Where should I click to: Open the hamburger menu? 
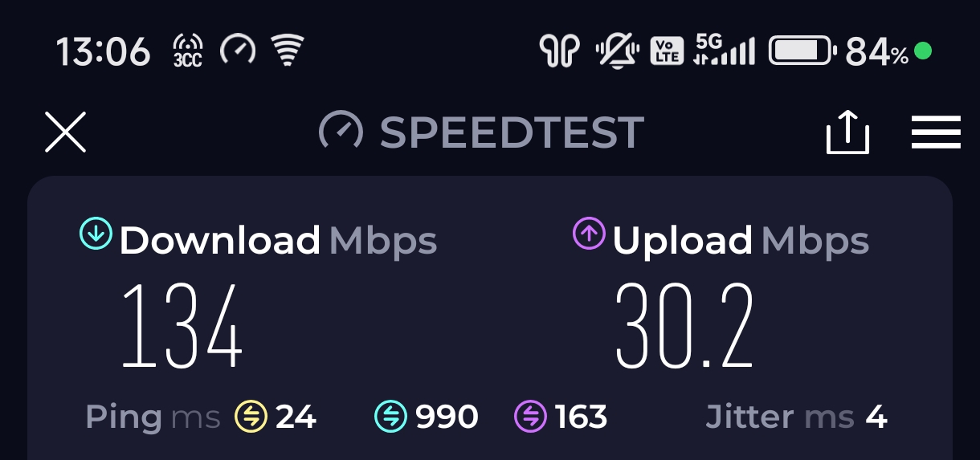click(x=936, y=132)
